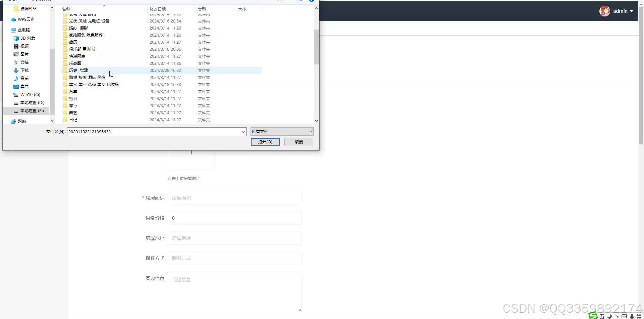Open the 音乐 library icon

coord(16,78)
